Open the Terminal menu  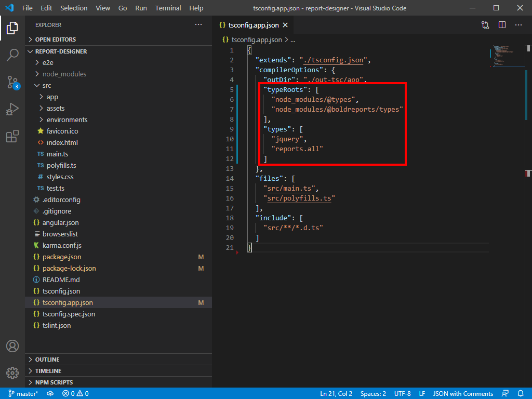168,8
